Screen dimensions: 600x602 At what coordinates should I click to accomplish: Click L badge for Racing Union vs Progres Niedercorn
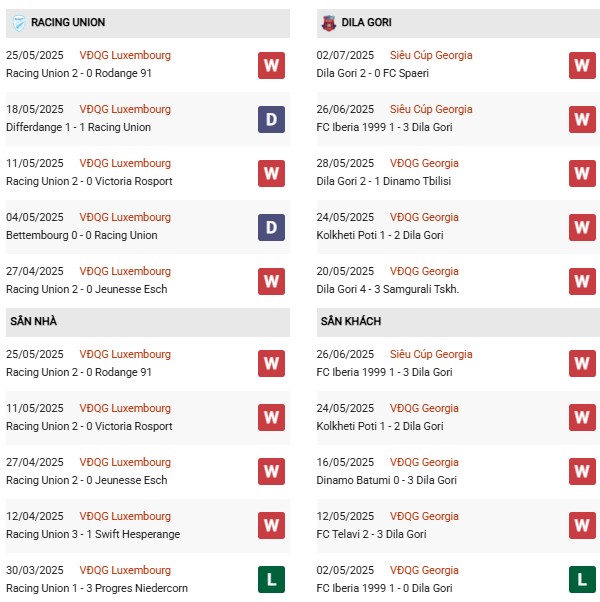point(271,579)
